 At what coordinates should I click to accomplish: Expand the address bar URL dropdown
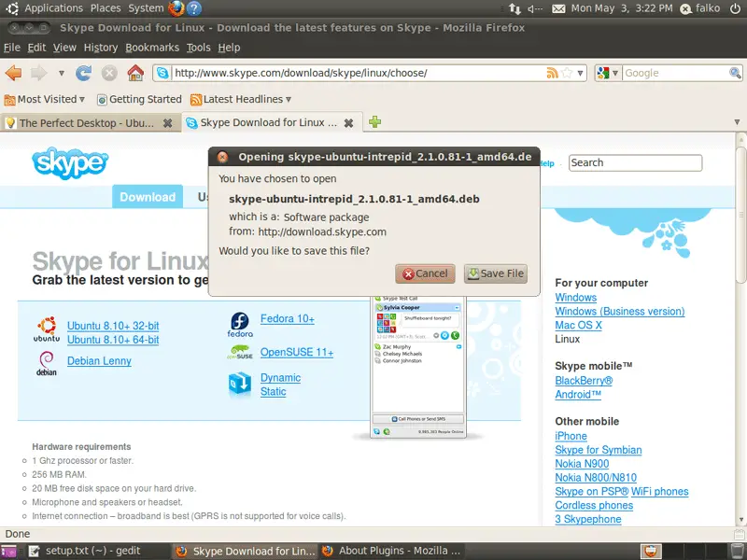tap(580, 74)
